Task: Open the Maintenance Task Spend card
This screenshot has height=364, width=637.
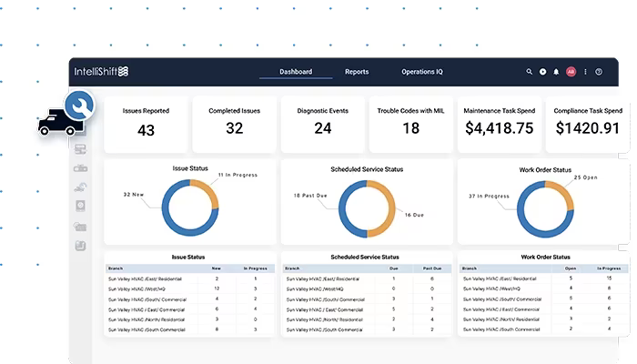Action: [x=500, y=125]
